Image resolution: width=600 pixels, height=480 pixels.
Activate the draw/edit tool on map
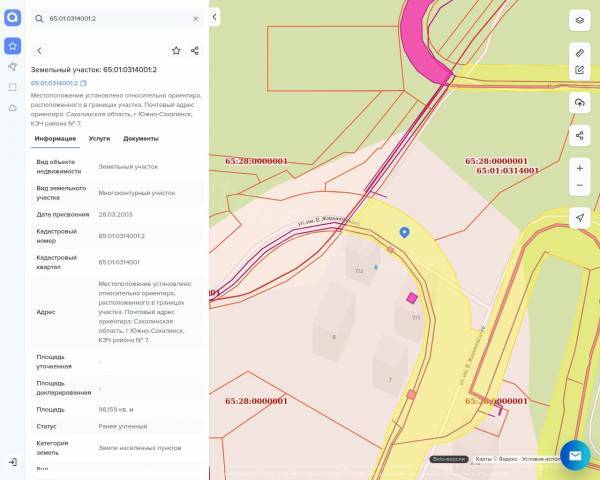click(x=579, y=70)
